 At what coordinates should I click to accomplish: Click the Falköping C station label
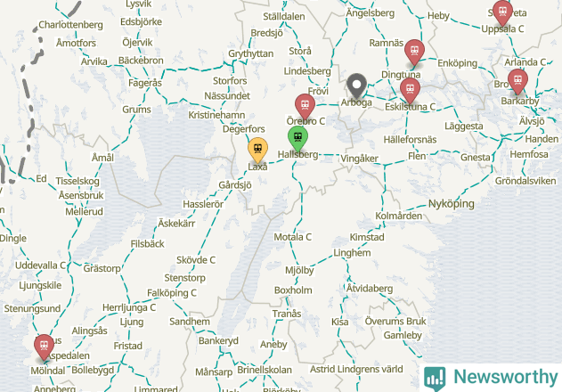(x=172, y=293)
